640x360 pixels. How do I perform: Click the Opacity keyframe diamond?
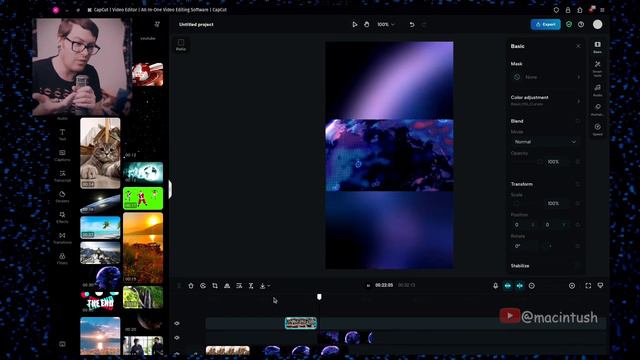[x=578, y=162]
